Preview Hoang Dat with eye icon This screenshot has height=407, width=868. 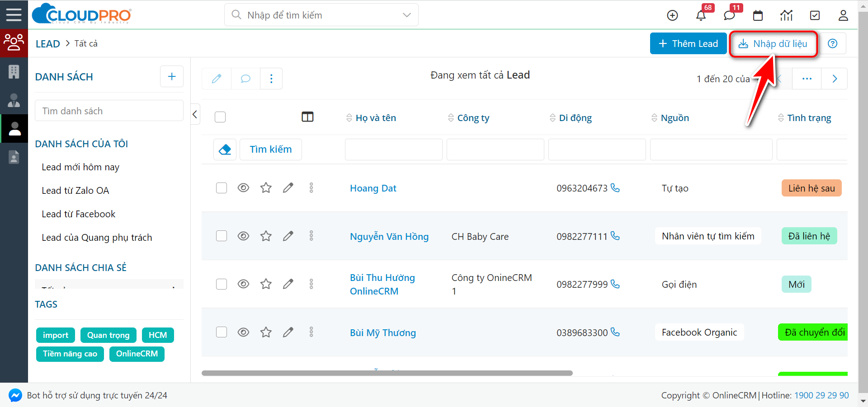(243, 187)
